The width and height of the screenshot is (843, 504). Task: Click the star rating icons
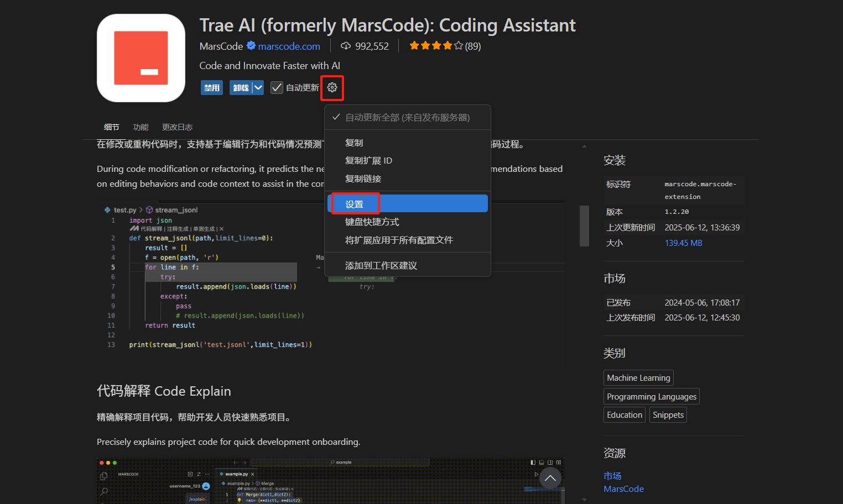436,46
